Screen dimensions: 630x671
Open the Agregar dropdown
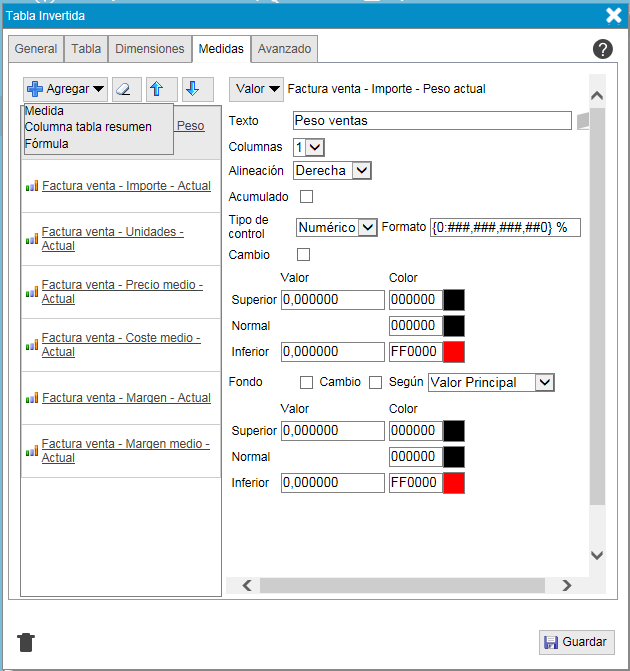(66, 89)
